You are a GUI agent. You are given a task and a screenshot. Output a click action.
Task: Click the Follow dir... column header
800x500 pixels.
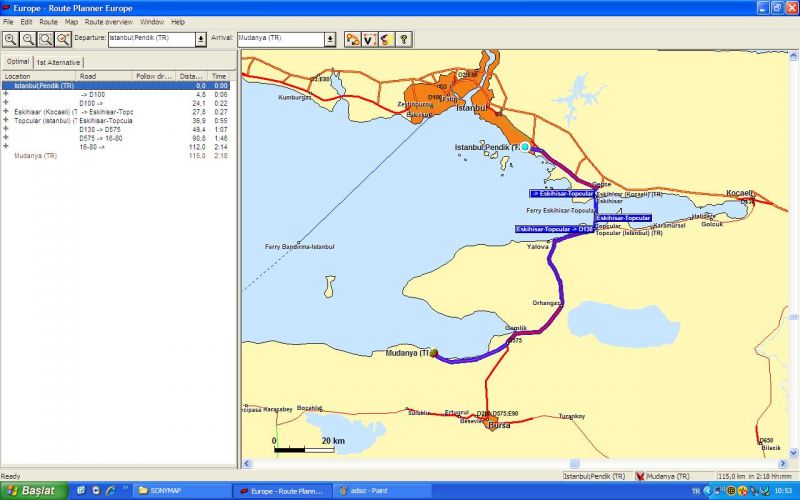click(x=154, y=76)
